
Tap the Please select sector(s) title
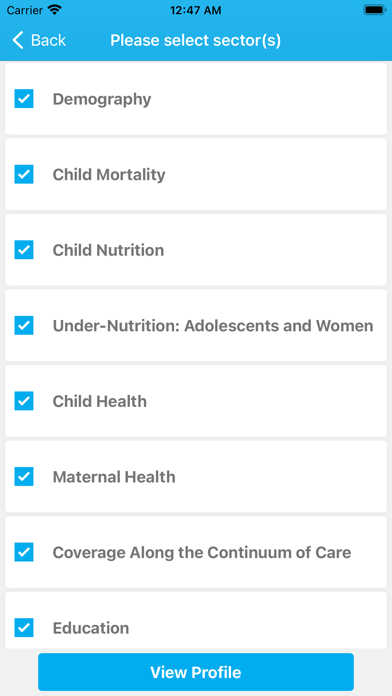click(x=196, y=40)
